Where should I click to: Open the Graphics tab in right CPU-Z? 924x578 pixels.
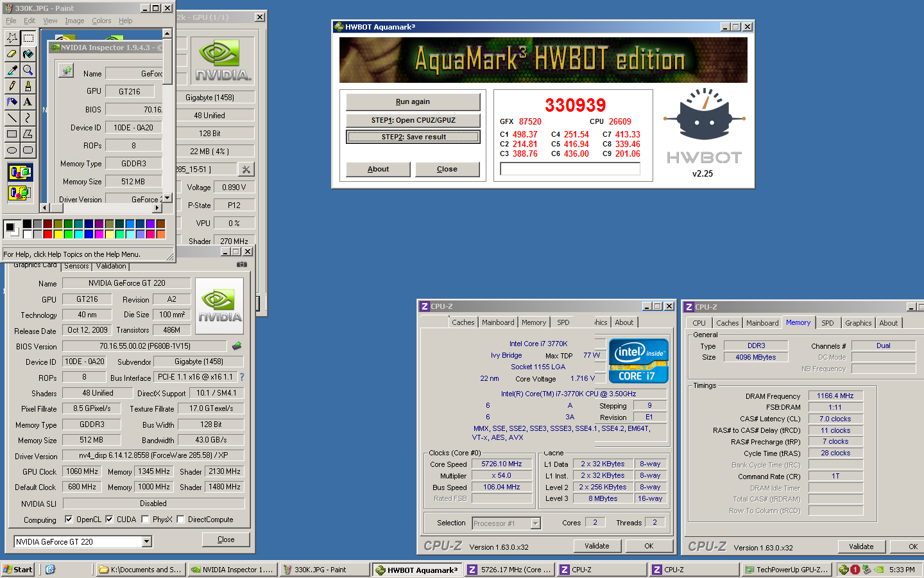[858, 323]
